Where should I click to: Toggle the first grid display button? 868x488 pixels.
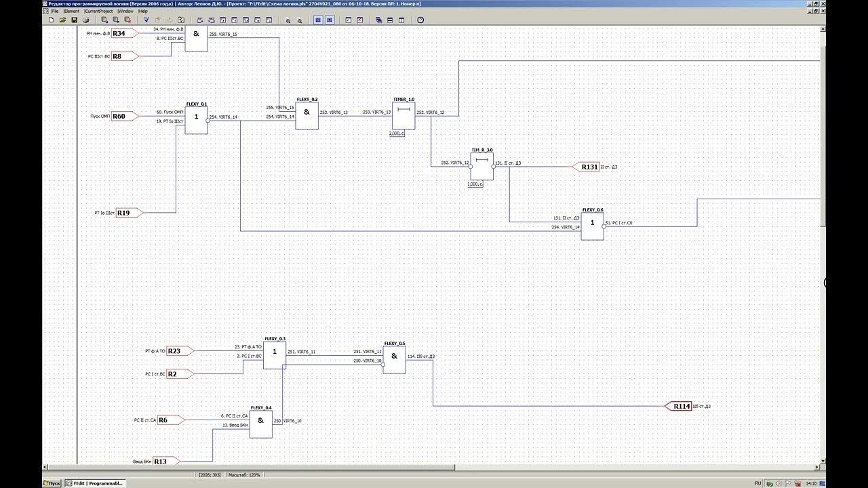click(318, 20)
